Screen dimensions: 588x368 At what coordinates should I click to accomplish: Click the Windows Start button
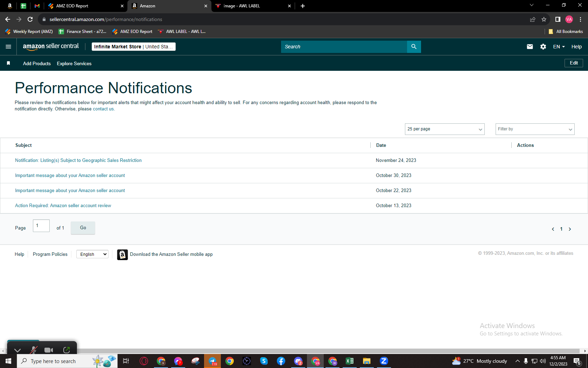8,361
